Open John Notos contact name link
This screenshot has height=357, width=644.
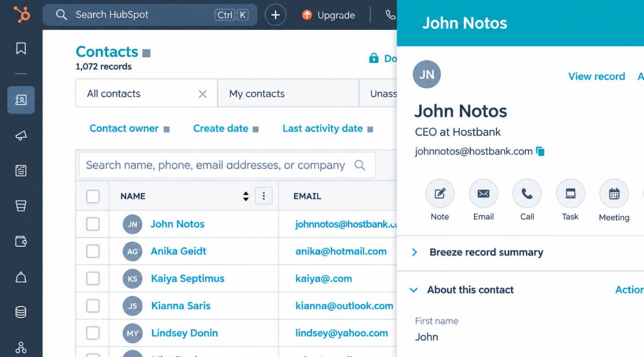pyautogui.click(x=177, y=224)
